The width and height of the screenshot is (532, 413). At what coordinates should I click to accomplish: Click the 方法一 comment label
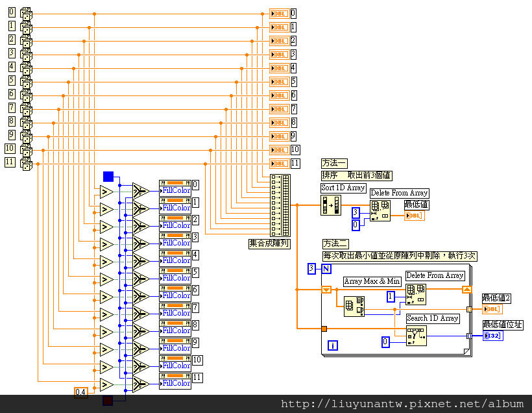[x=334, y=164]
